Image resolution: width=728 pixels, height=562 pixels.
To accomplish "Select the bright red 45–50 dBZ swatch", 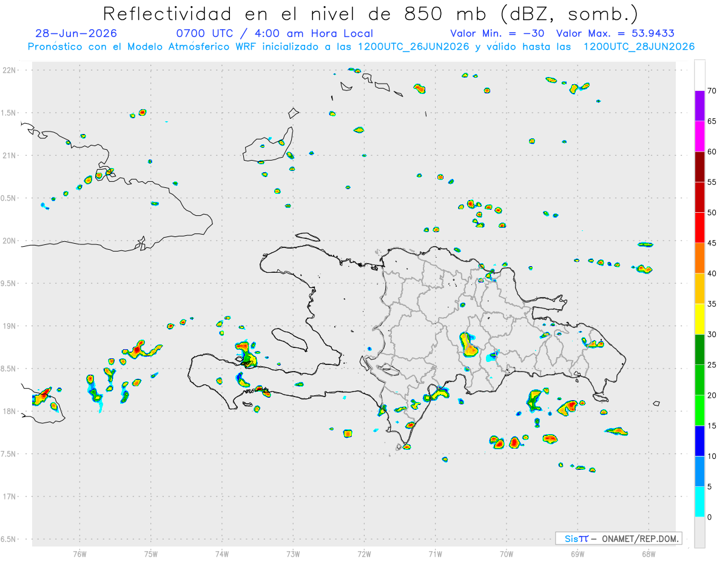I will [699, 228].
